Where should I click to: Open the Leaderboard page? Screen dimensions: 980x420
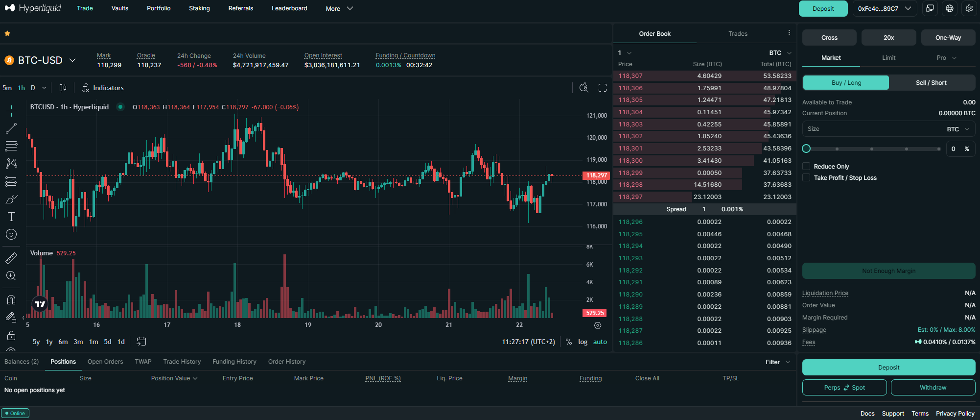coord(289,8)
